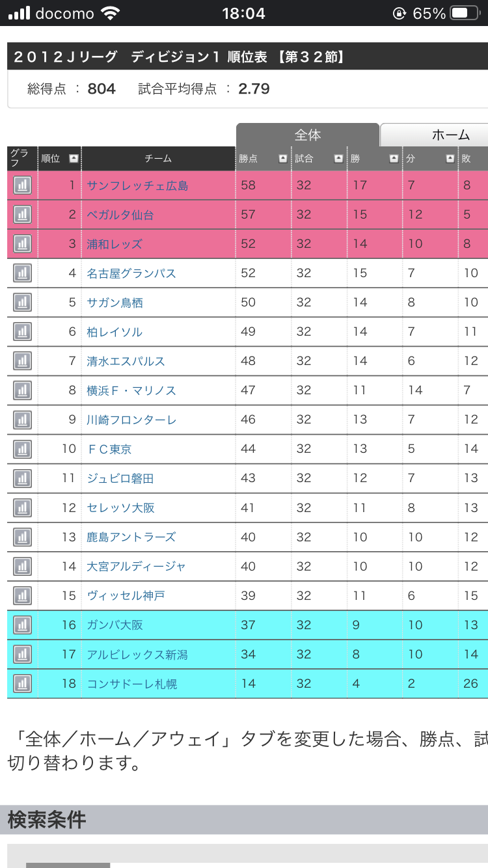
Task: Sort by 勝 wins column arrow
Action: point(394,158)
